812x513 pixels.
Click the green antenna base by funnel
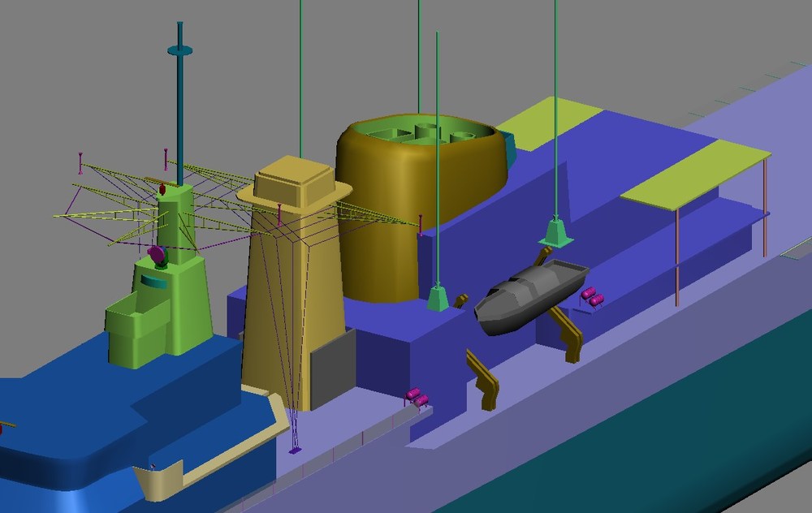pyautogui.click(x=438, y=298)
